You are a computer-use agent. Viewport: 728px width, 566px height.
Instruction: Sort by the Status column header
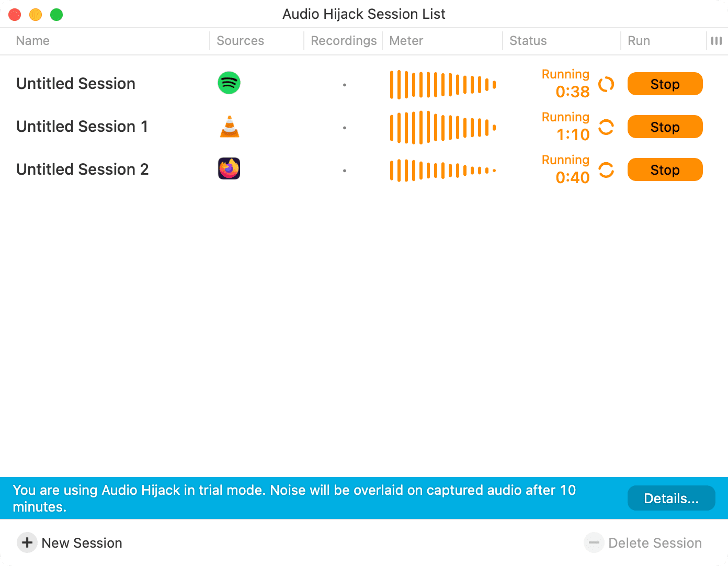[528, 41]
